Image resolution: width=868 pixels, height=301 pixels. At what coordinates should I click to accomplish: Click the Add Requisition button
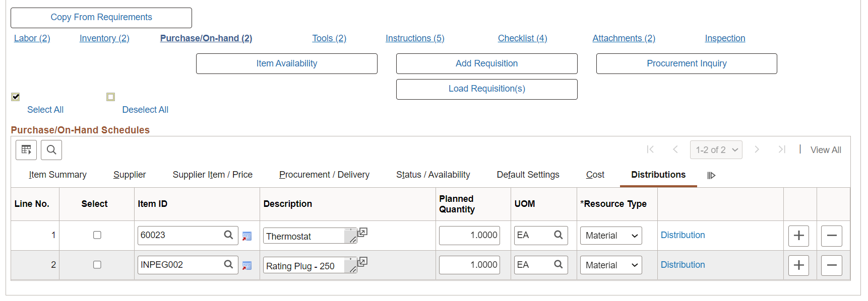(x=486, y=63)
